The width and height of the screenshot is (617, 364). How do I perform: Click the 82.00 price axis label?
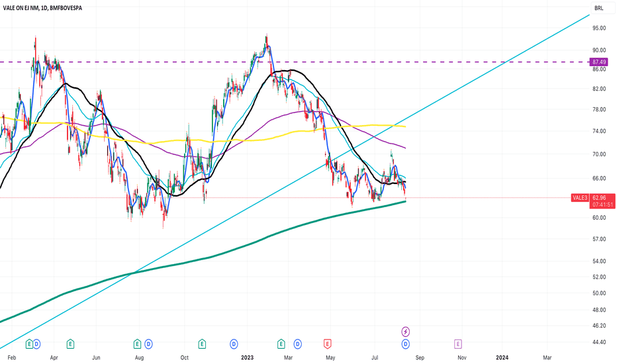point(599,89)
